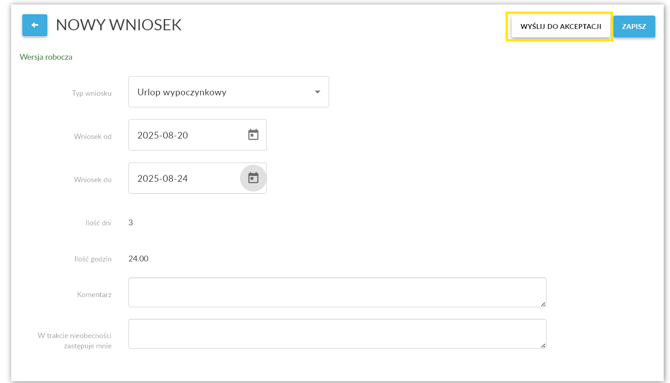The image size is (670, 383).
Task: Grab the zastępuje mnie box resize handle
Action: point(543,345)
